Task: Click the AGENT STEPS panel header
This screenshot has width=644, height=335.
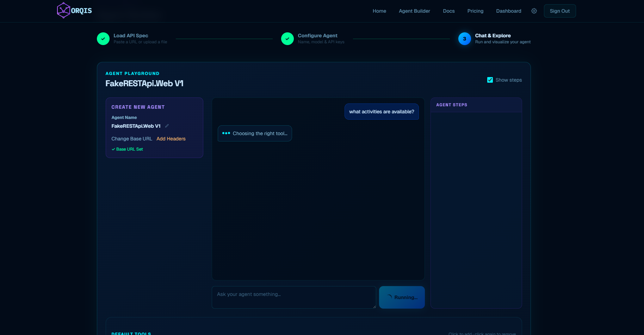Action: [476, 105]
